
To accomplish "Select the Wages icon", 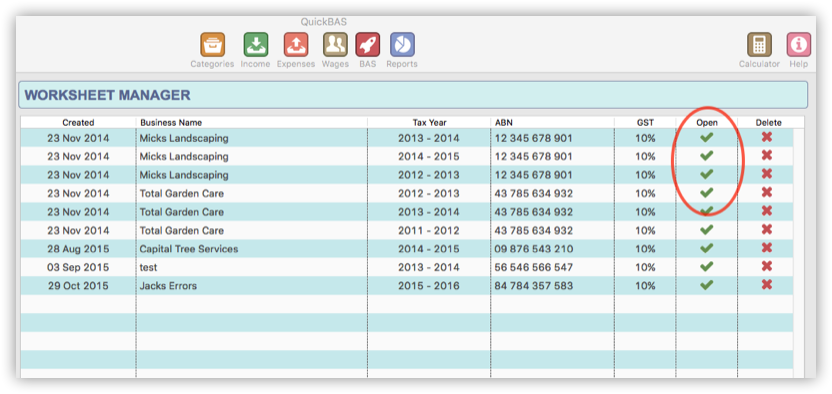I will (335, 45).
